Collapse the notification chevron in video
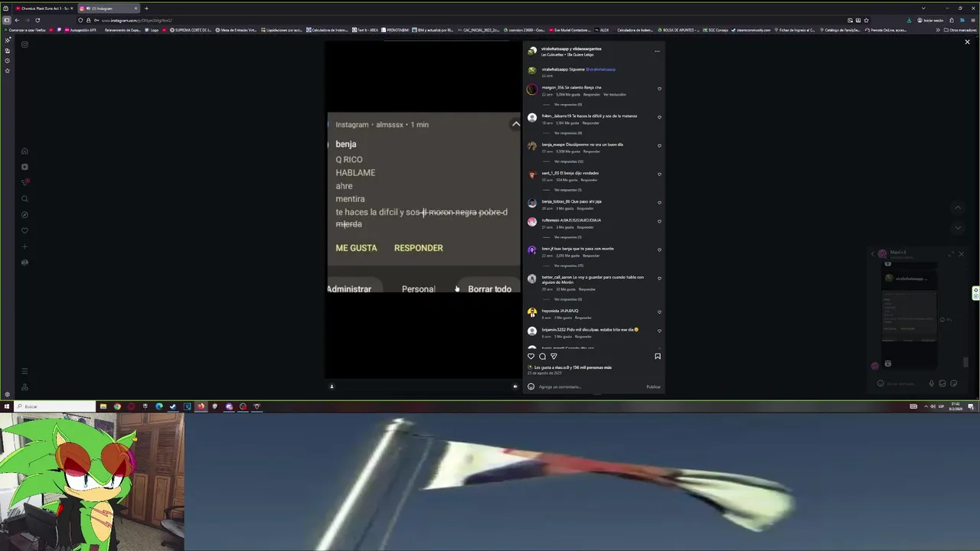980x551 pixels. 515,124
